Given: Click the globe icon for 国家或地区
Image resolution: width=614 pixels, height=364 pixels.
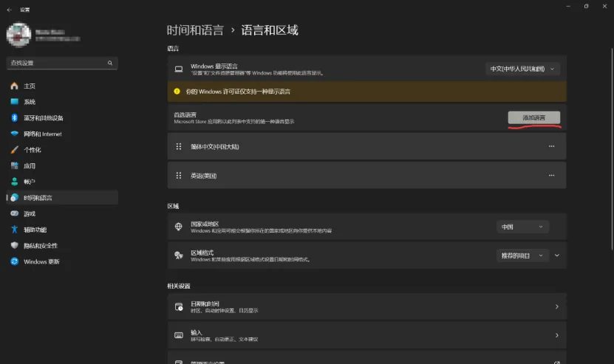Looking at the screenshot, I should 179,227.
